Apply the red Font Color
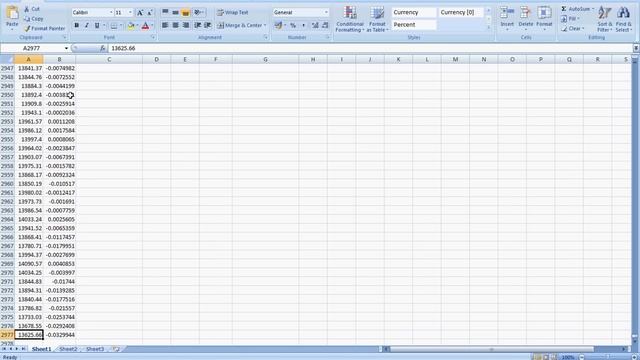This screenshot has height=360, width=640. pyautogui.click(x=145, y=26)
